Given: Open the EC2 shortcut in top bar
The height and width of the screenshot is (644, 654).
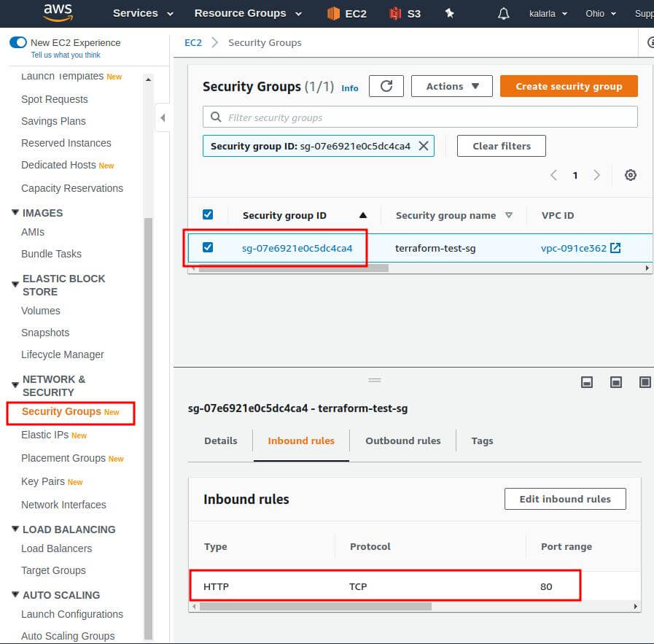Looking at the screenshot, I should (x=346, y=13).
